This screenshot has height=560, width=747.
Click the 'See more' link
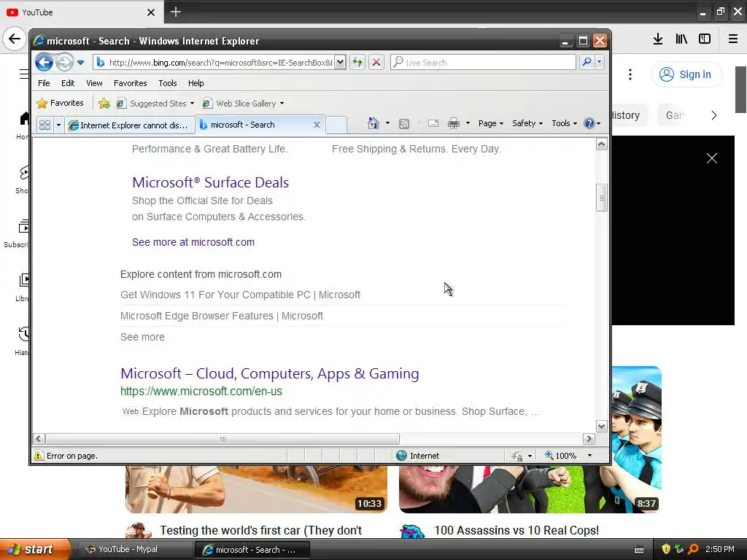142,337
